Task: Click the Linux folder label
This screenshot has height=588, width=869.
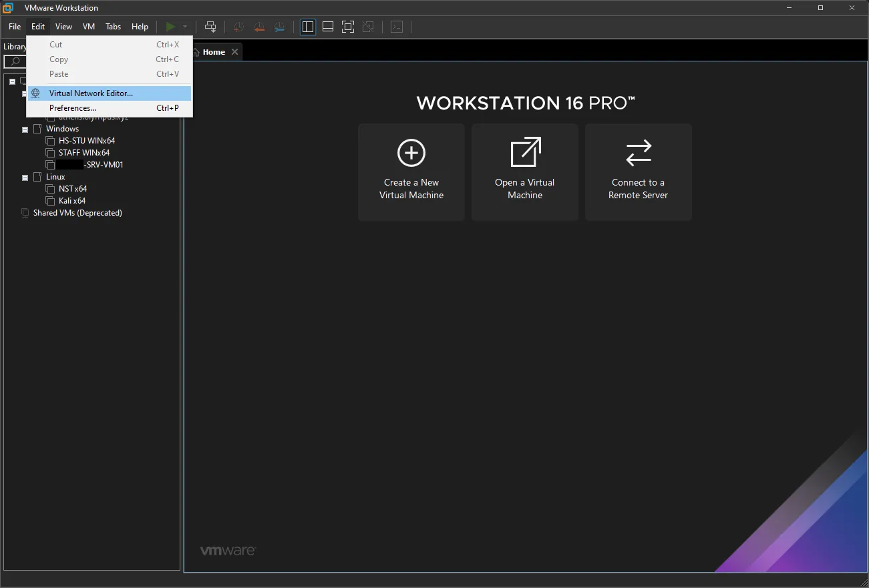Action: (x=55, y=177)
